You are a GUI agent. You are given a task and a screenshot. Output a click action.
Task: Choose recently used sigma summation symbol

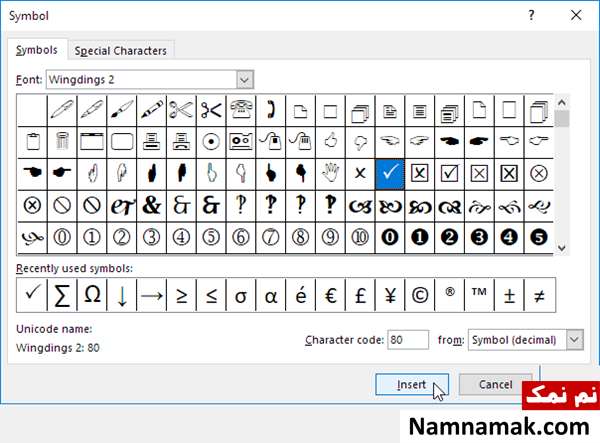(x=62, y=295)
